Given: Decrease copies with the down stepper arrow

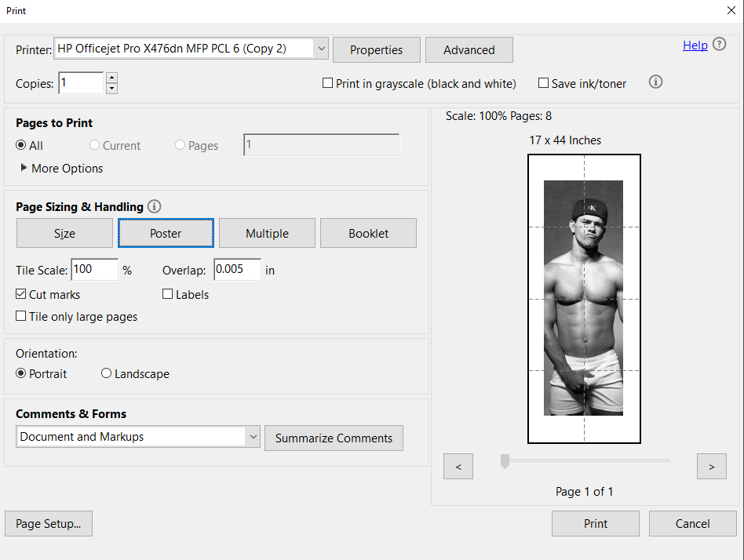Looking at the screenshot, I should click(x=111, y=88).
